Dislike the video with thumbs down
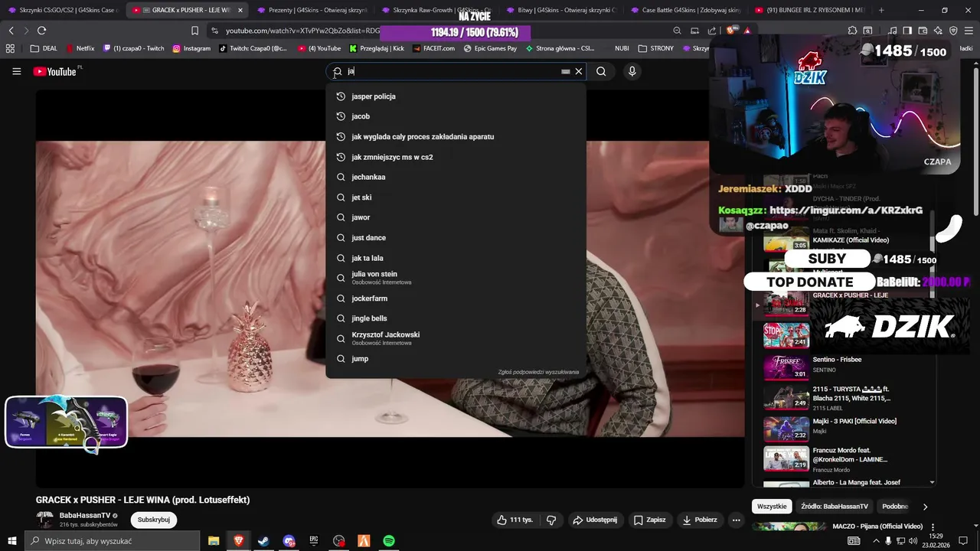The image size is (980, 551). pos(551,520)
